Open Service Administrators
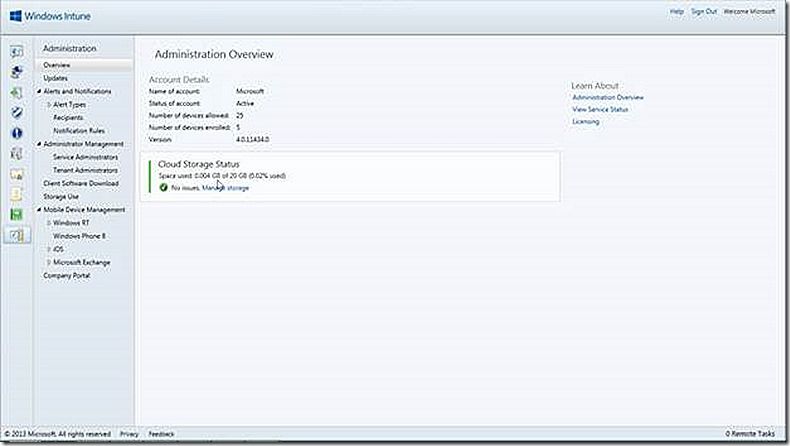Screen dimensions: 790x446 tap(85, 157)
